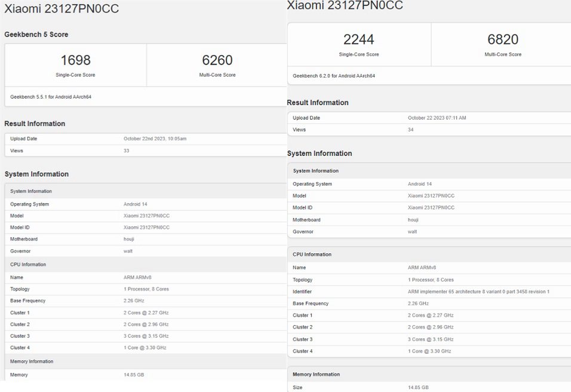Select "2 Cores @ 2.96 GHz" in Geekbench 5 result
The image size is (571, 392).
pyautogui.click(x=146, y=324)
